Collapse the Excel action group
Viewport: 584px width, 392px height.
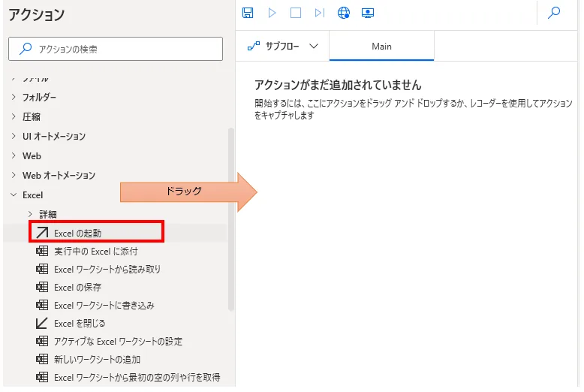coord(14,195)
